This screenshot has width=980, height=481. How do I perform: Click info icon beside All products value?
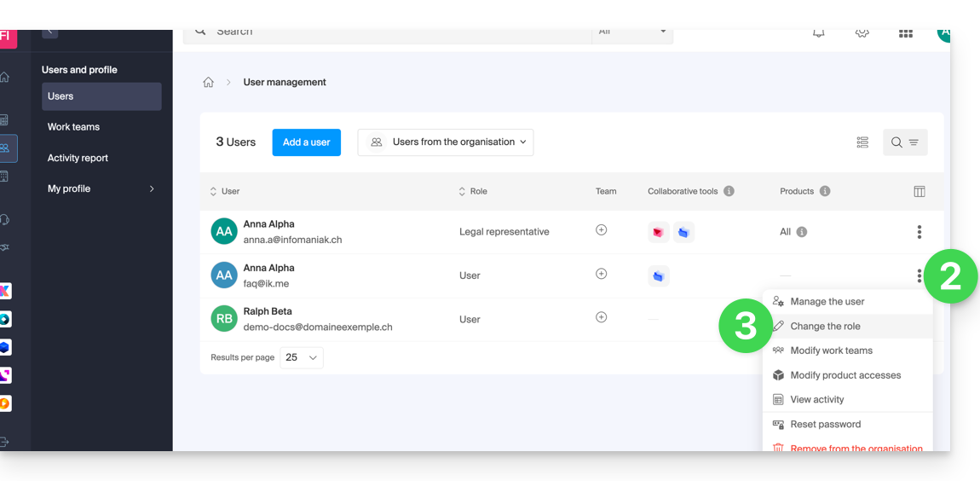coord(802,232)
